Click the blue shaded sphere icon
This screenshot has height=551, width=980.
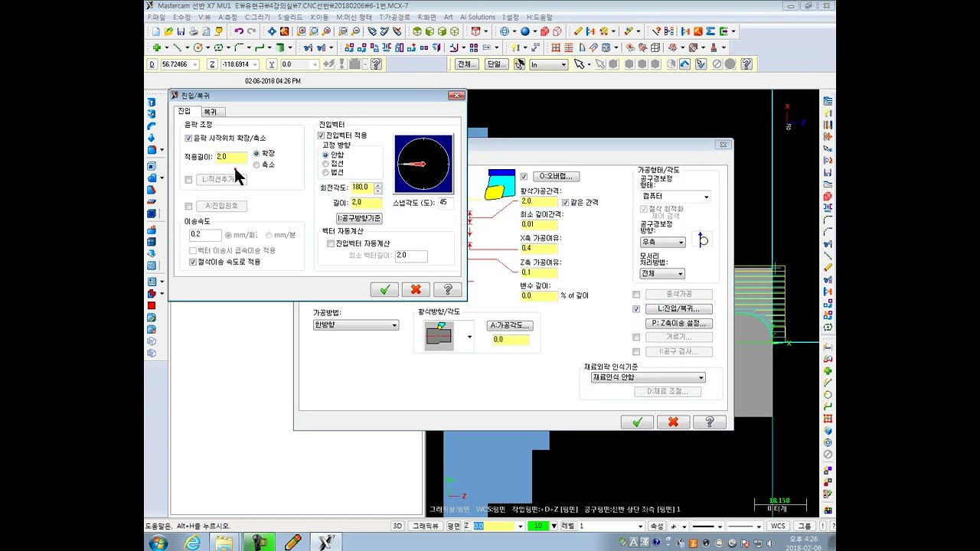pyautogui.click(x=525, y=31)
